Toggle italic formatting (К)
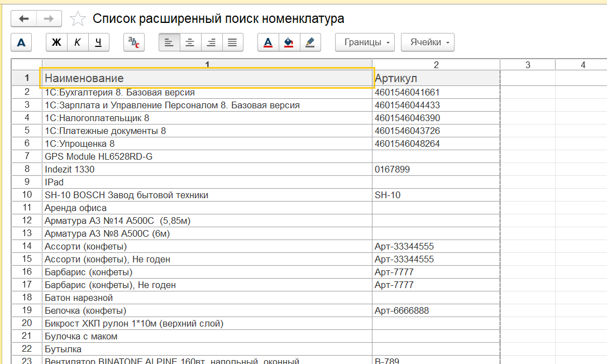The width and height of the screenshot is (607, 364). (78, 42)
